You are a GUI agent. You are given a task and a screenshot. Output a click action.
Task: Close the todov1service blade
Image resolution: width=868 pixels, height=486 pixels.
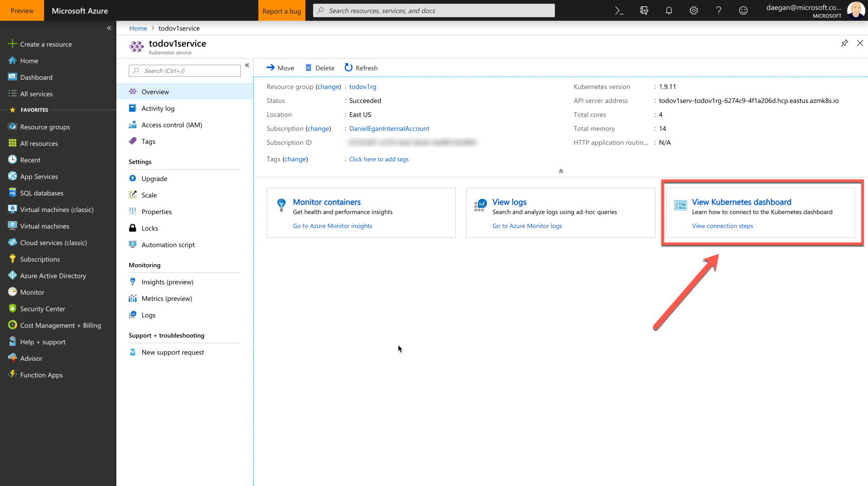(x=860, y=43)
